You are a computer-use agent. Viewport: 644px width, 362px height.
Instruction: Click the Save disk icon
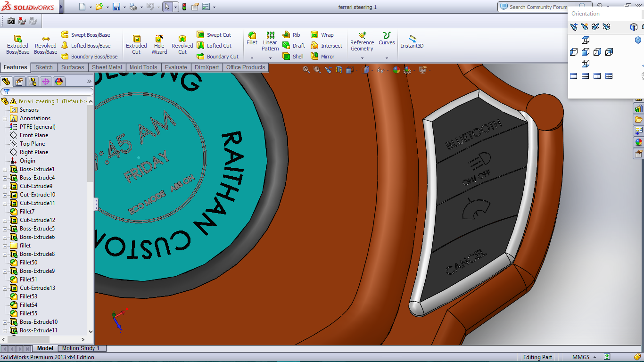(x=116, y=7)
